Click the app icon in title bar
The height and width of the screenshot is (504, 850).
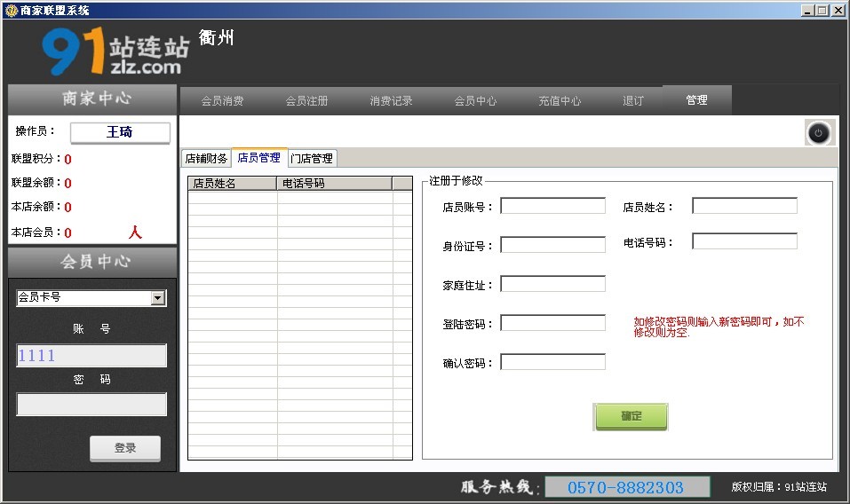(x=10, y=10)
